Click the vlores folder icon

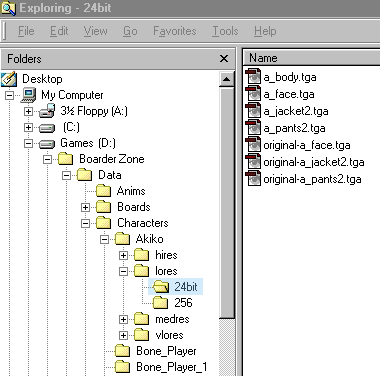click(142, 335)
